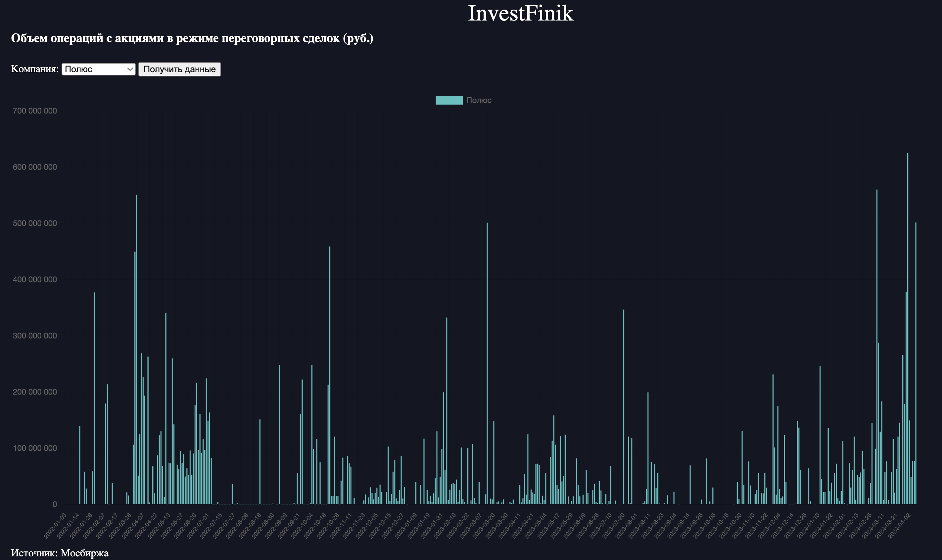
Task: Click the 500 000 000 y-axis label
Action: click(x=35, y=223)
